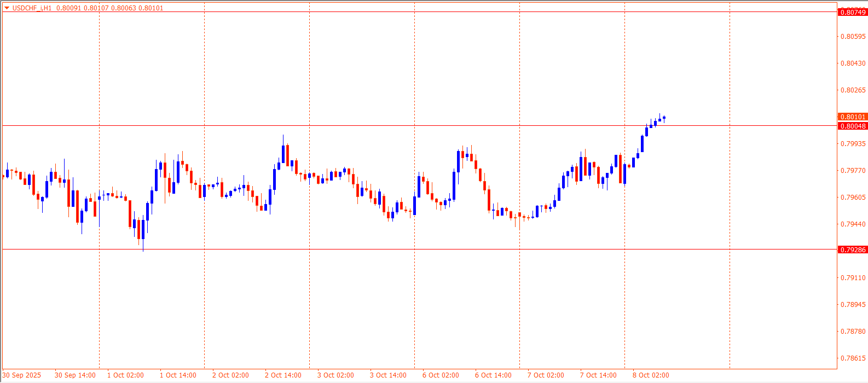Click the 1 Oct 02:00 time label
868x383 pixels.
(x=125, y=375)
